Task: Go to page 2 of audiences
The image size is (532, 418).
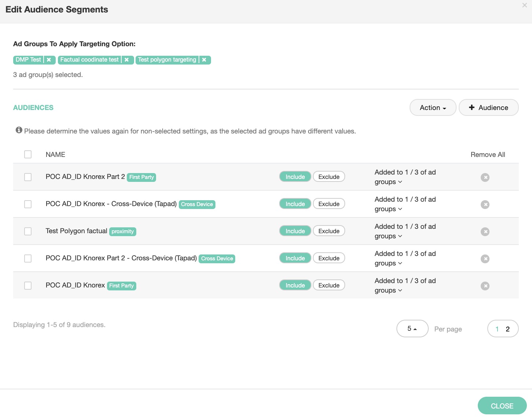Action: click(x=507, y=329)
